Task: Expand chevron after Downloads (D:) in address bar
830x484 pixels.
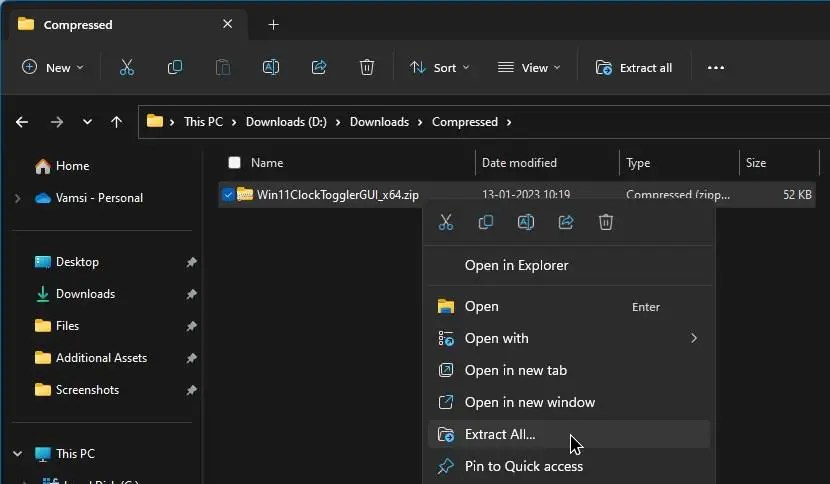Action: coord(338,122)
